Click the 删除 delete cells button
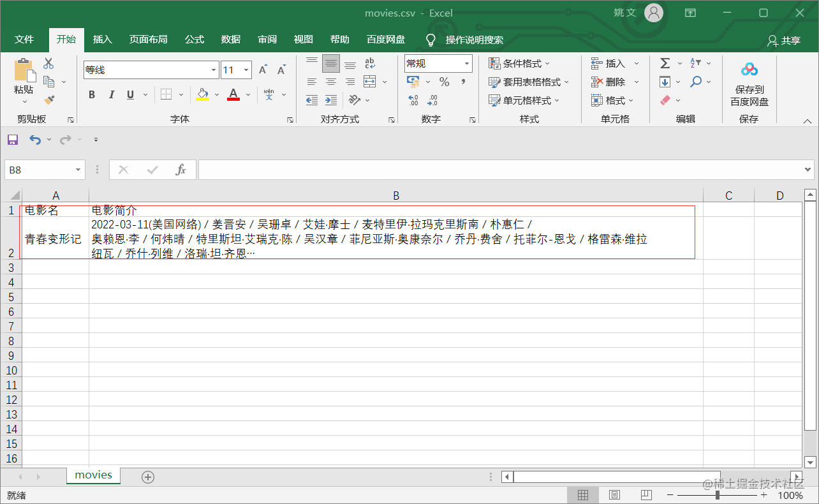This screenshot has height=504, width=819. point(615,82)
